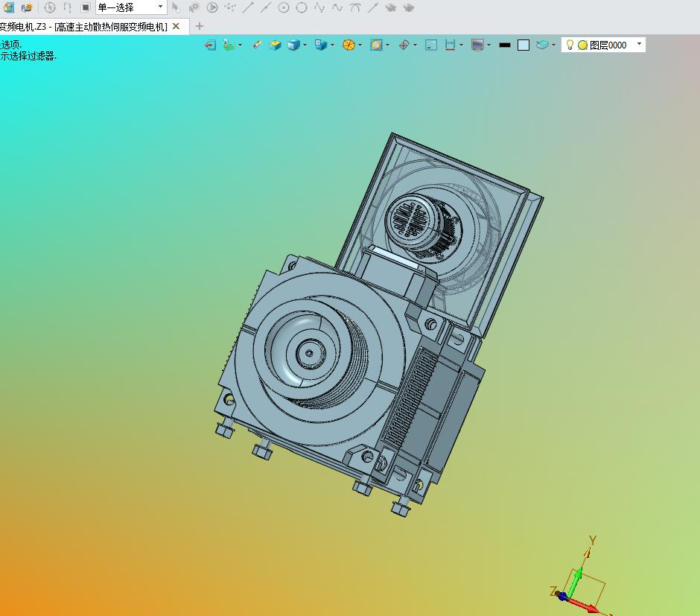
Task: Click the black line color swatch
Action: (504, 45)
